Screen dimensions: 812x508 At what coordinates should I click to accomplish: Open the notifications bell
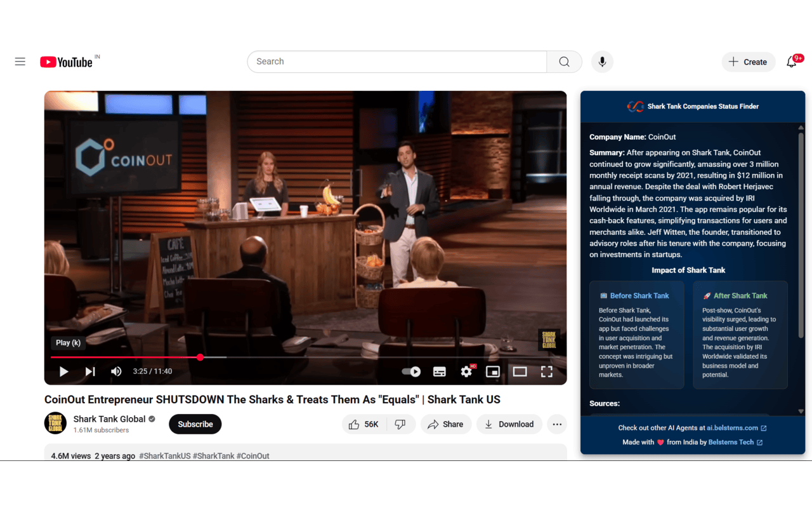(x=792, y=62)
